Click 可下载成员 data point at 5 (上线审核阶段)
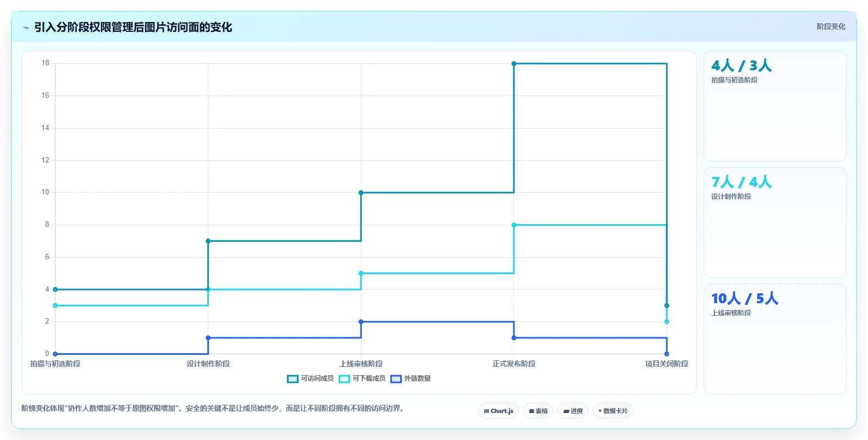The height and width of the screenshot is (440, 868). tap(361, 274)
